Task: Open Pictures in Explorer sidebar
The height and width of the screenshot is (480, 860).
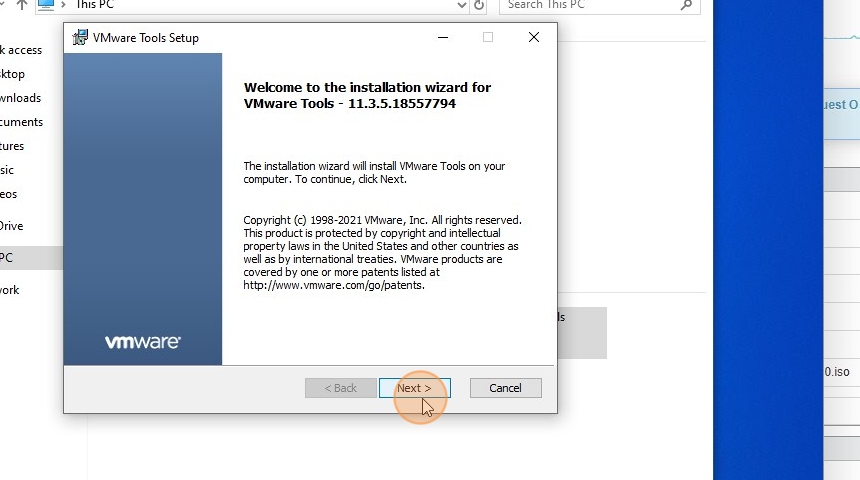Action: [x=12, y=146]
